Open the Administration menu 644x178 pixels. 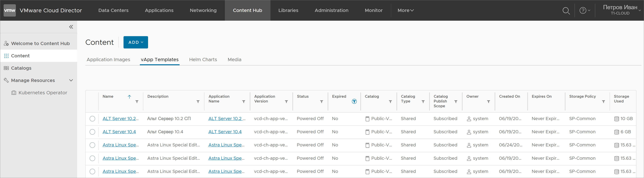click(332, 10)
